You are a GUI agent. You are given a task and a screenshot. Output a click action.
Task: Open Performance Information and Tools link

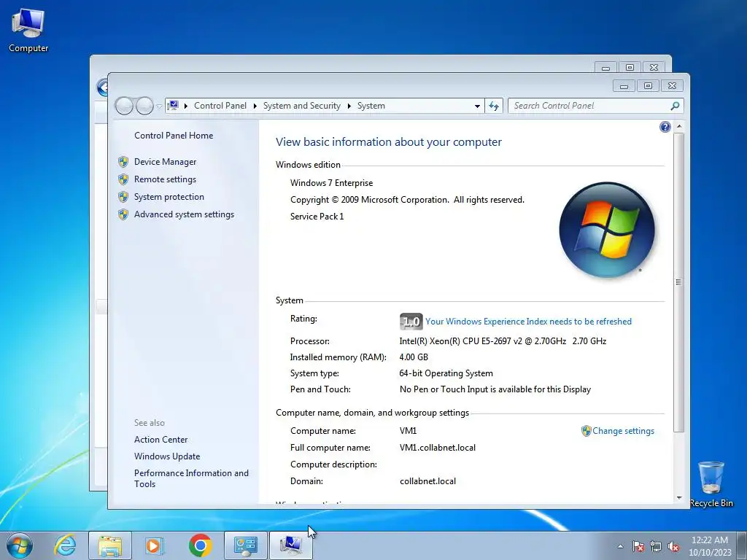coord(191,478)
